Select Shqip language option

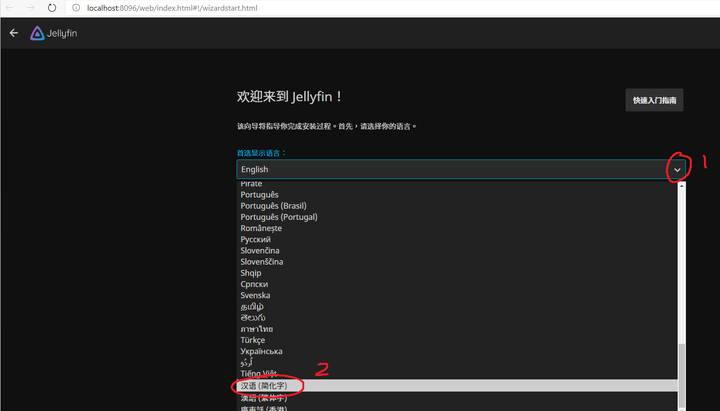(x=457, y=273)
